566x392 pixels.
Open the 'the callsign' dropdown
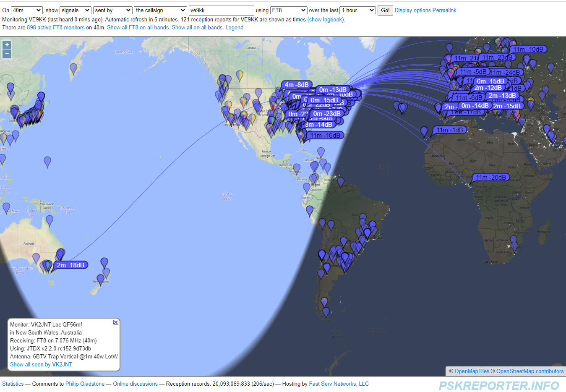pyautogui.click(x=161, y=10)
